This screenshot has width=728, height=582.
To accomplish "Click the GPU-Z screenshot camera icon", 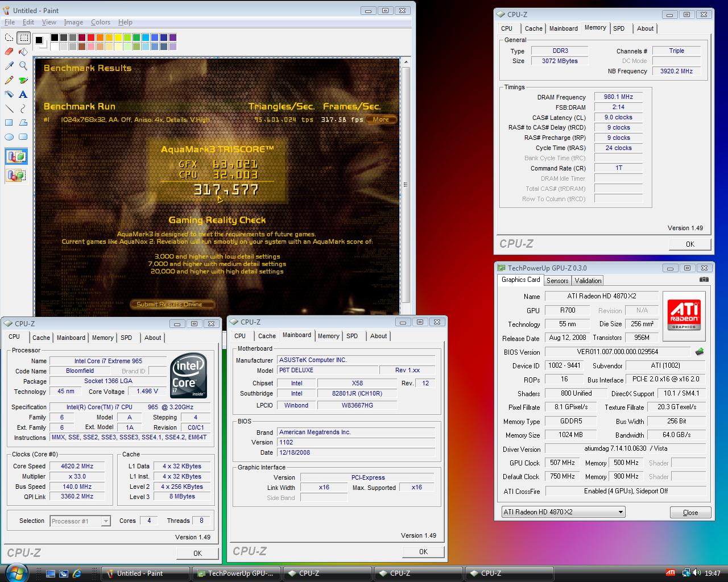I will (704, 280).
